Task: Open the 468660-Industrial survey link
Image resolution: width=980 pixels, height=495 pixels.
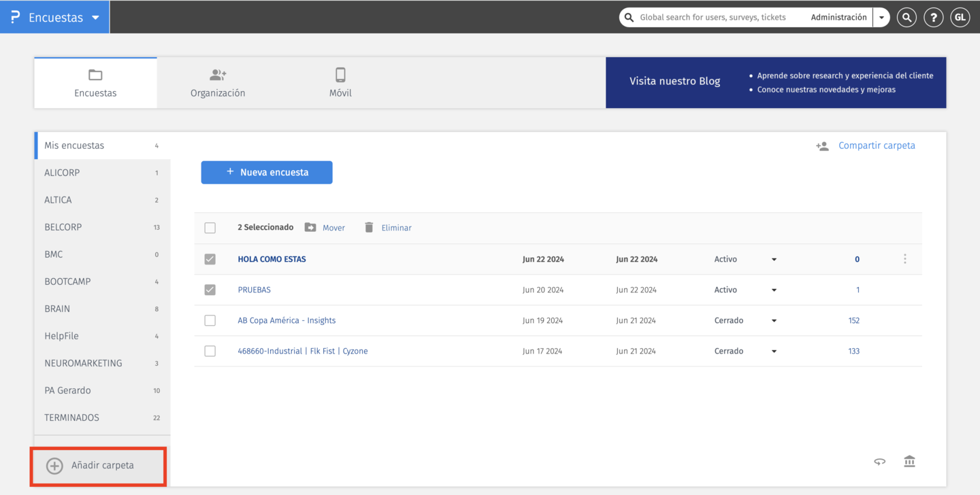Action: coord(303,352)
